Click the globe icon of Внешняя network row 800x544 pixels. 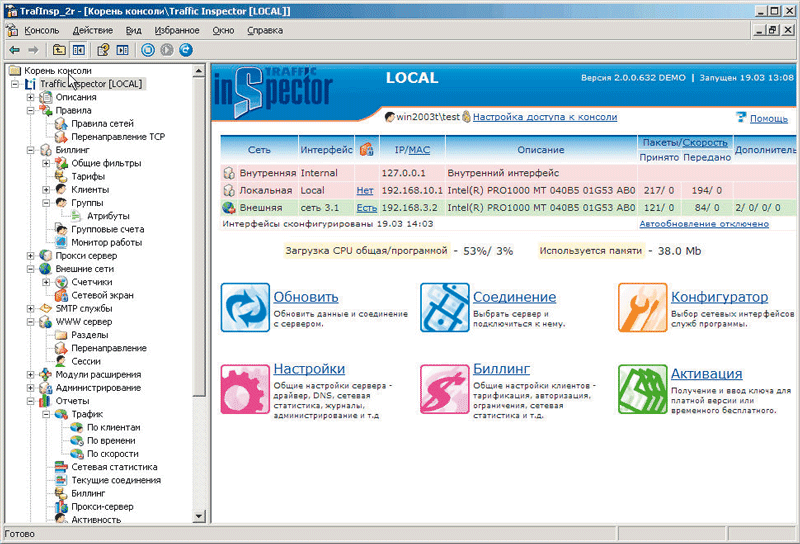click(x=229, y=208)
